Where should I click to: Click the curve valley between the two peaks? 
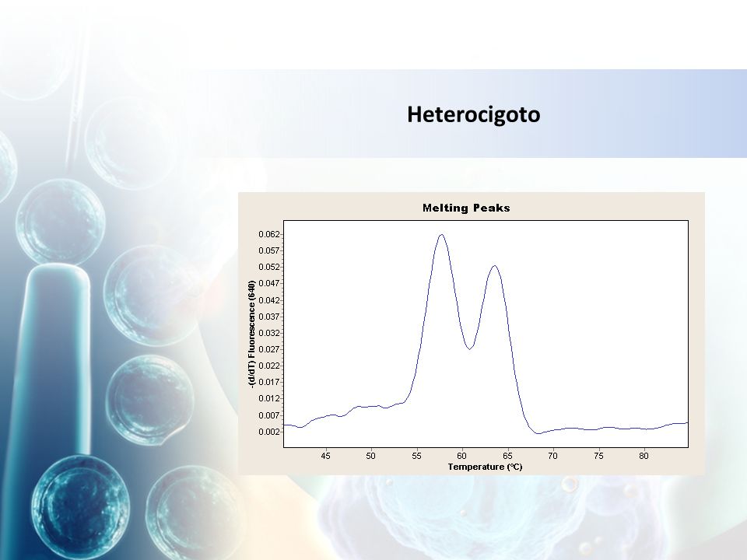470,348
